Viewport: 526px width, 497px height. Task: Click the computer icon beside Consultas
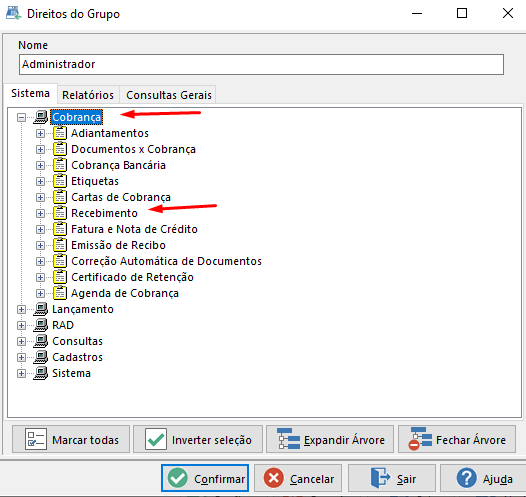tap(41, 341)
